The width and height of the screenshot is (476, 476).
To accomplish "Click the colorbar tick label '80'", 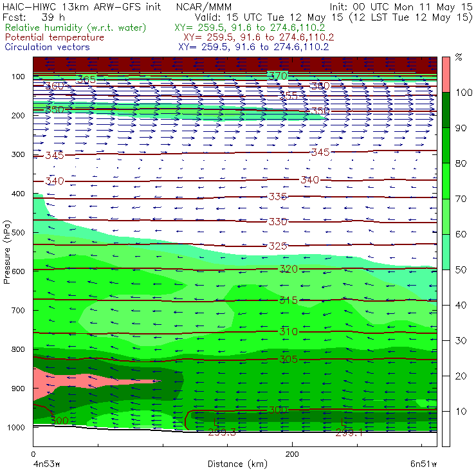I will pos(461,163).
